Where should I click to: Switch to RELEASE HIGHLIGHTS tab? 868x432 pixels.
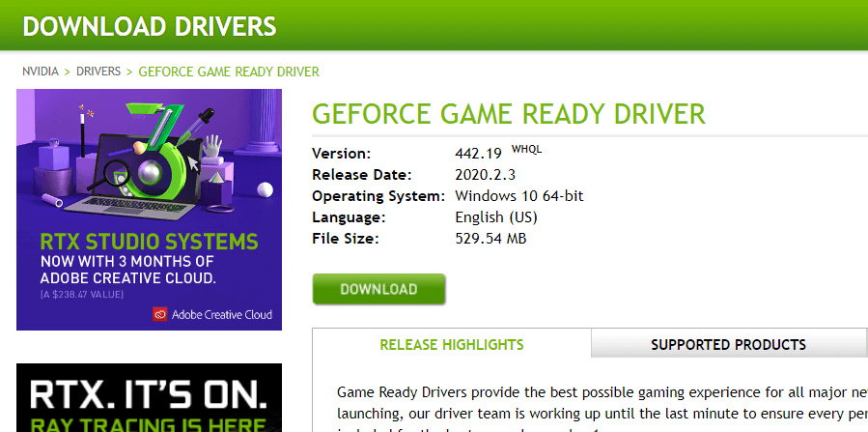coord(452,344)
